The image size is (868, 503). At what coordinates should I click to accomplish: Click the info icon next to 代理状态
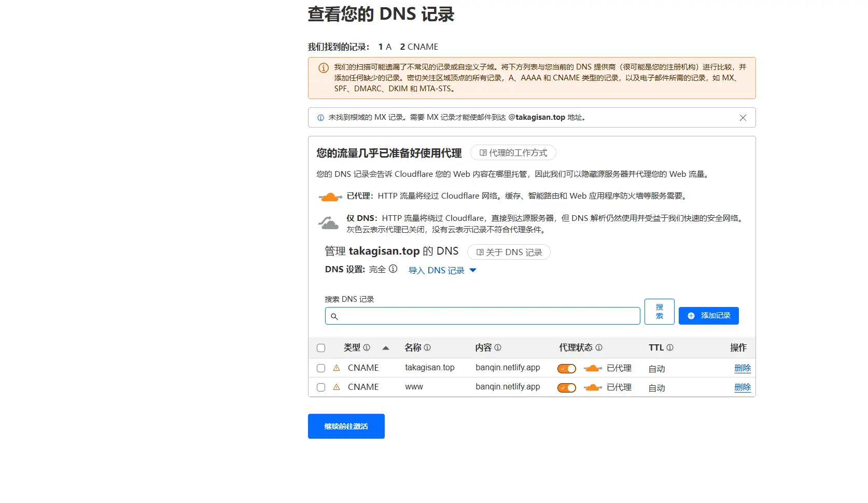pyautogui.click(x=599, y=347)
